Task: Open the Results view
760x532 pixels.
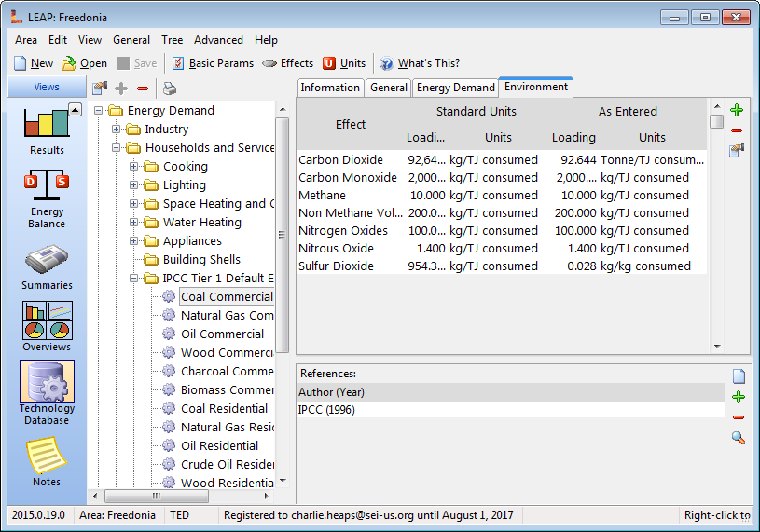Action: click(47, 130)
